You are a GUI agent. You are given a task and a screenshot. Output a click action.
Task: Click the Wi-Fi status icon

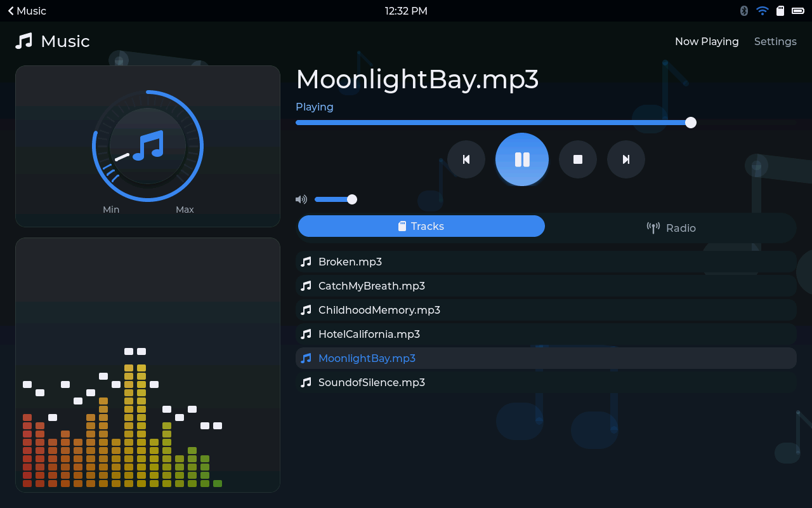coord(763,11)
